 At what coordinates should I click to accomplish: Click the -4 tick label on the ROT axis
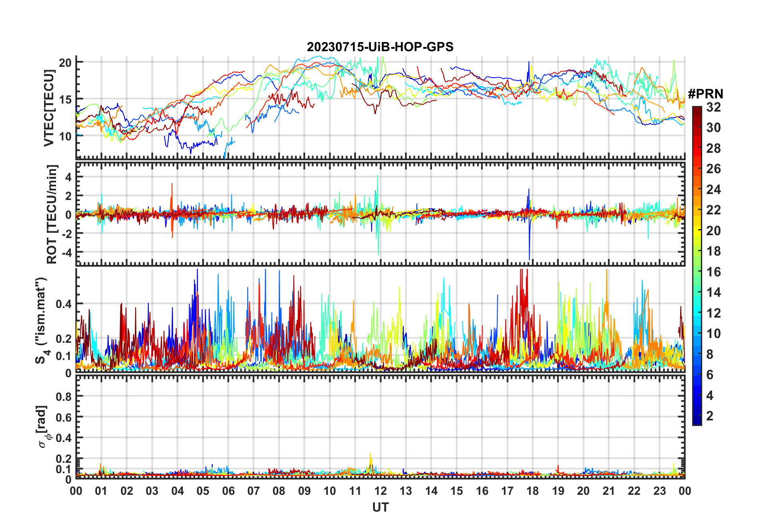click(65, 252)
